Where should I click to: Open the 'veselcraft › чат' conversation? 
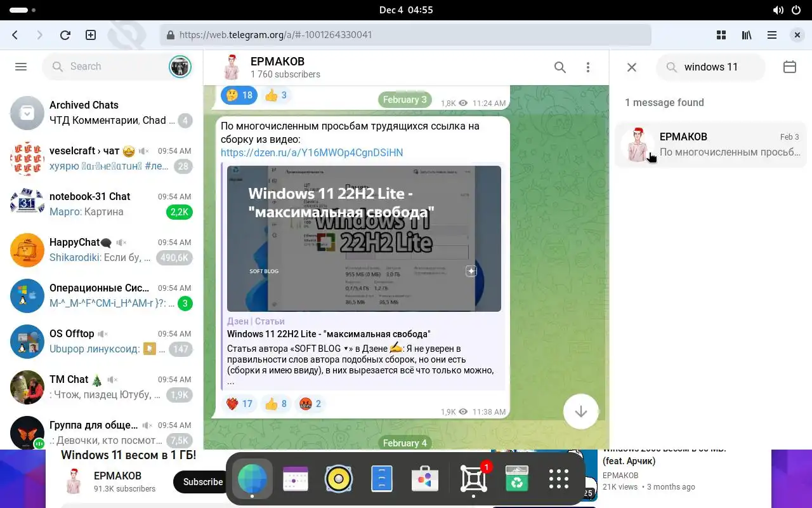[x=101, y=158]
